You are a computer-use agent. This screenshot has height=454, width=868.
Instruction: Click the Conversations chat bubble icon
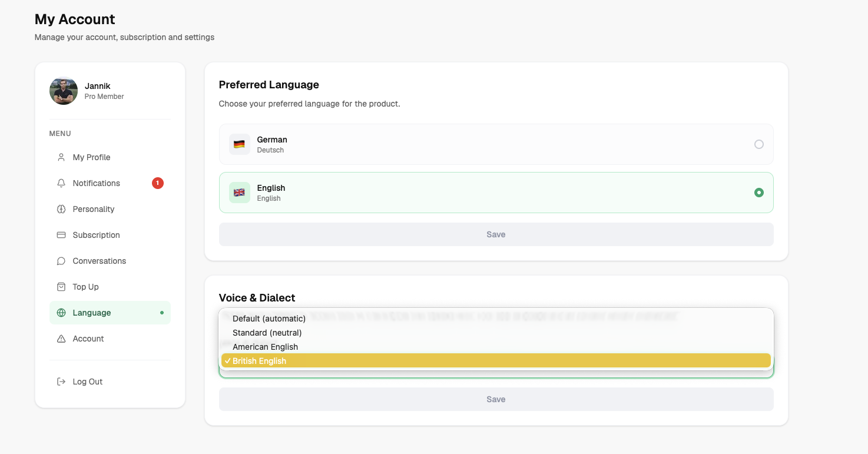pyautogui.click(x=61, y=261)
